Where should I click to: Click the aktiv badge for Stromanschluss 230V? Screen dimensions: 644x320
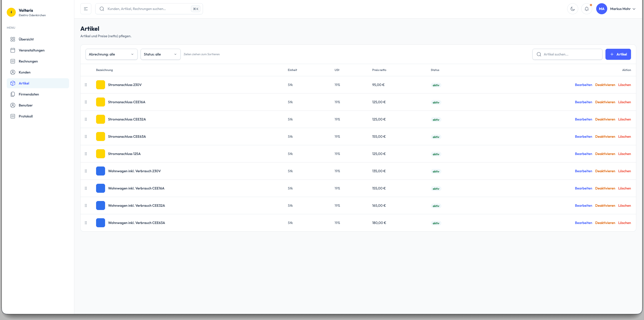(x=436, y=85)
